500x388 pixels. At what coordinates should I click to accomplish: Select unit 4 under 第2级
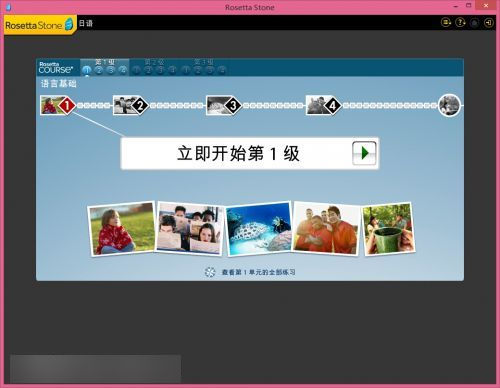172,70
